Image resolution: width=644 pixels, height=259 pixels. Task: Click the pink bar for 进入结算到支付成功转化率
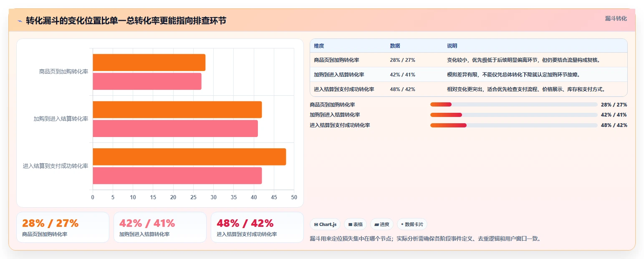(177, 176)
